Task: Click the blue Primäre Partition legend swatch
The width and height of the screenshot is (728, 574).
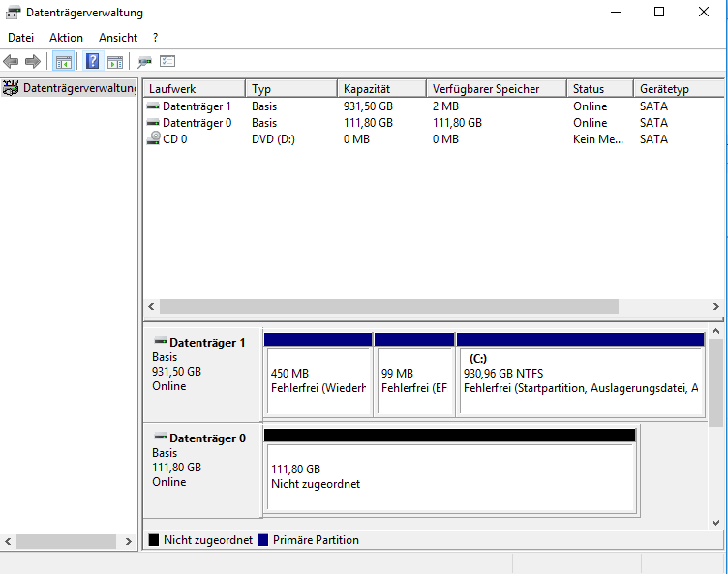Action: 263,540
